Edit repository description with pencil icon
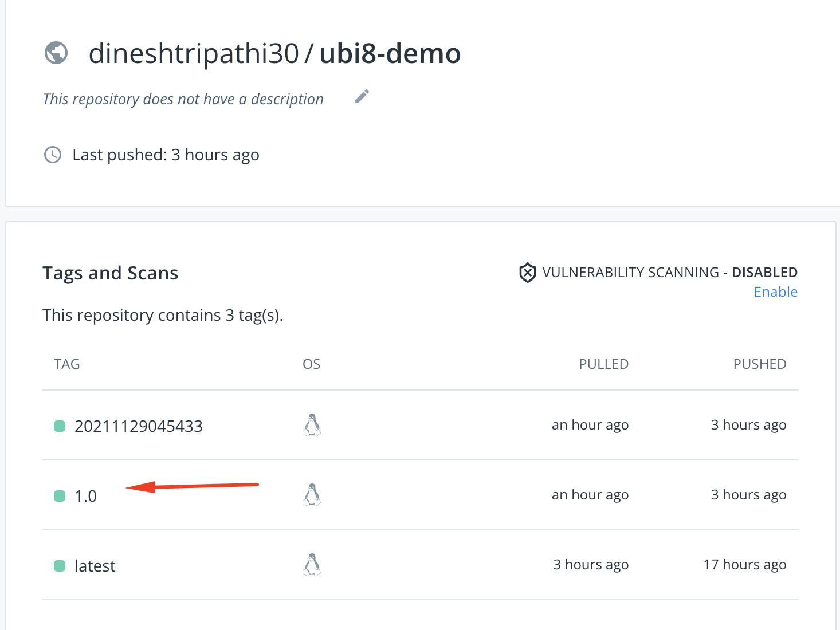The width and height of the screenshot is (840, 630). pyautogui.click(x=362, y=97)
